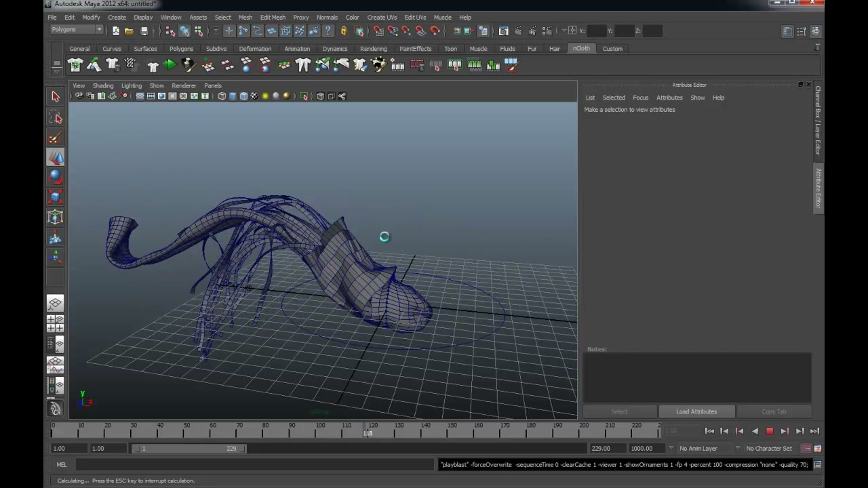Viewport: 868px width, 488px height.
Task: Activate the Move tool cone icon
Action: [56, 158]
